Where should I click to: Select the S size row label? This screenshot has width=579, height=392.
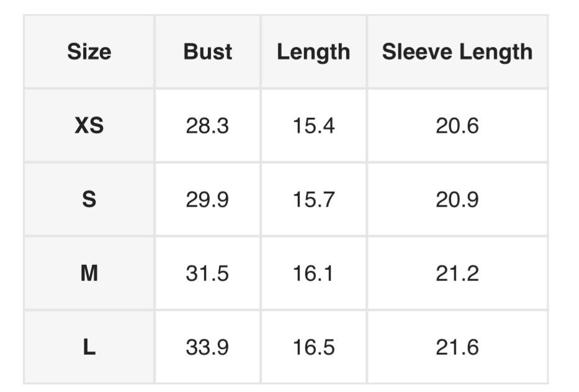tap(89, 200)
